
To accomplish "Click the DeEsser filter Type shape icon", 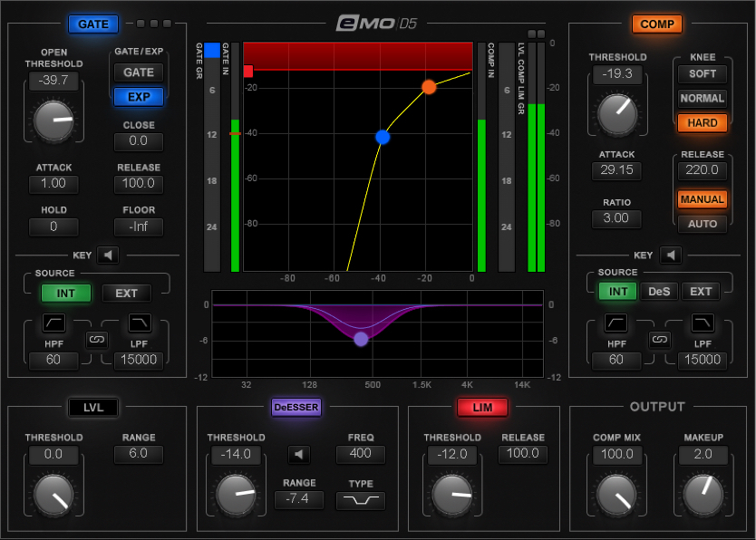I will pos(361,500).
